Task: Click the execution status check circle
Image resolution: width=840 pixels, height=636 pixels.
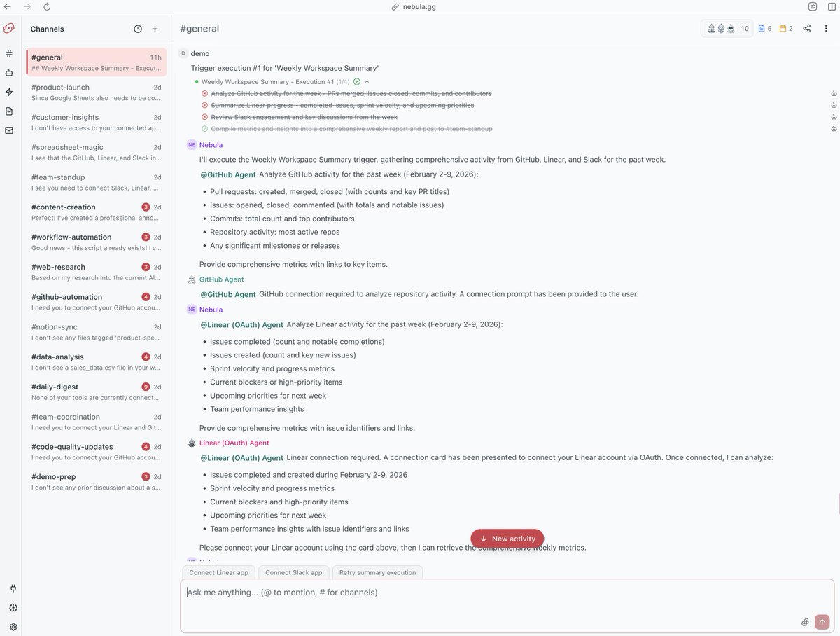Action: point(357,82)
